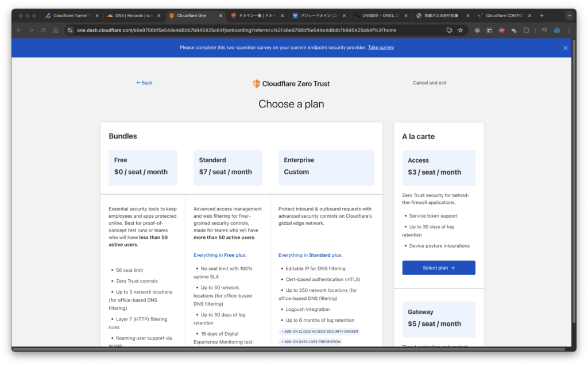
Task: Switch to the ドメイン一覧 tab
Action: pos(257,16)
